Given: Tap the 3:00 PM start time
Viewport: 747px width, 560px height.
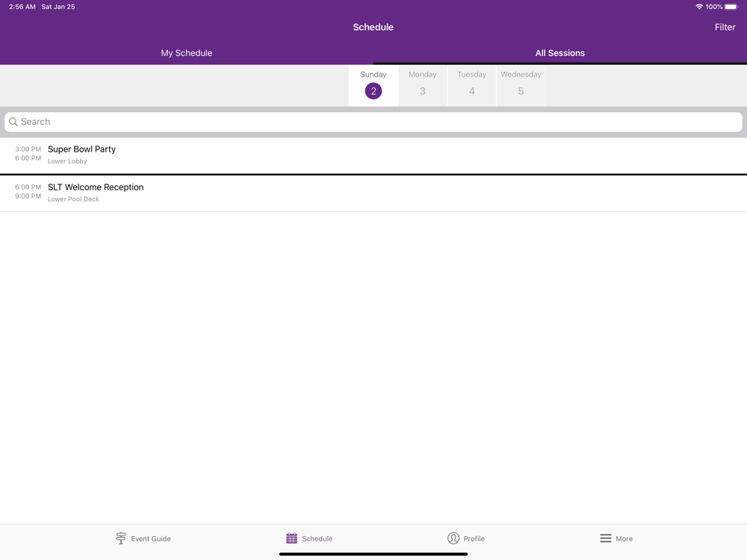Looking at the screenshot, I should (28, 149).
